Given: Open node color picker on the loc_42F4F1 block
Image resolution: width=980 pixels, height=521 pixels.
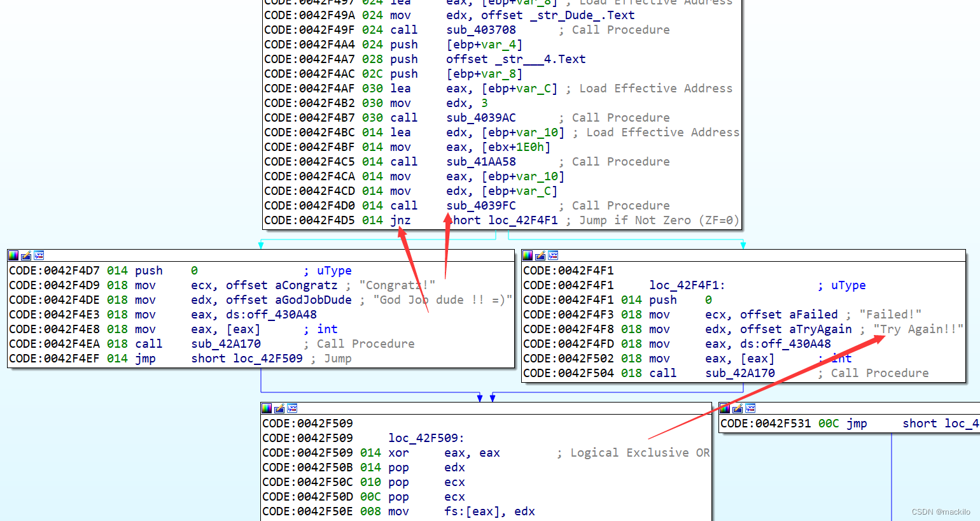Looking at the screenshot, I should [528, 255].
